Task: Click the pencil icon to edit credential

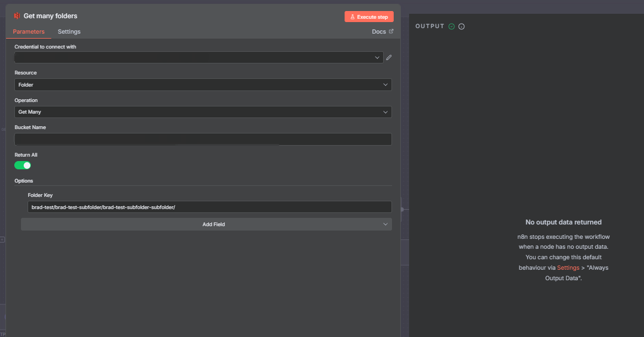Action: click(x=389, y=57)
